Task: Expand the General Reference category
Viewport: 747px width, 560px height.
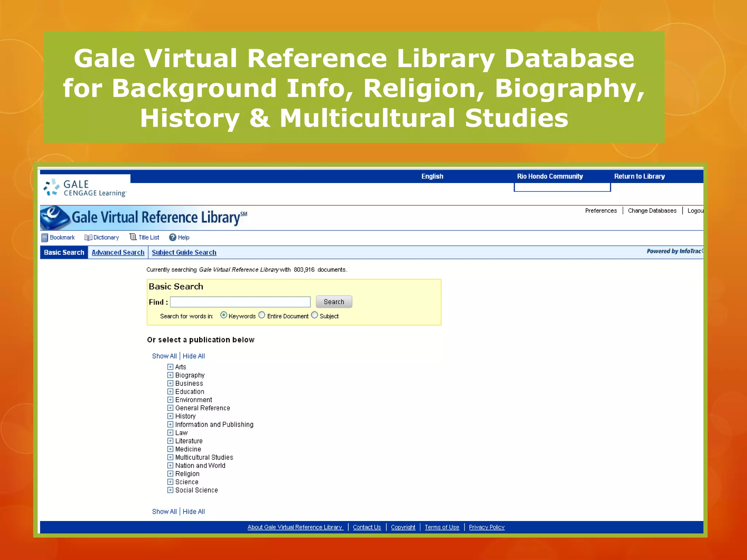Action: pyautogui.click(x=170, y=408)
